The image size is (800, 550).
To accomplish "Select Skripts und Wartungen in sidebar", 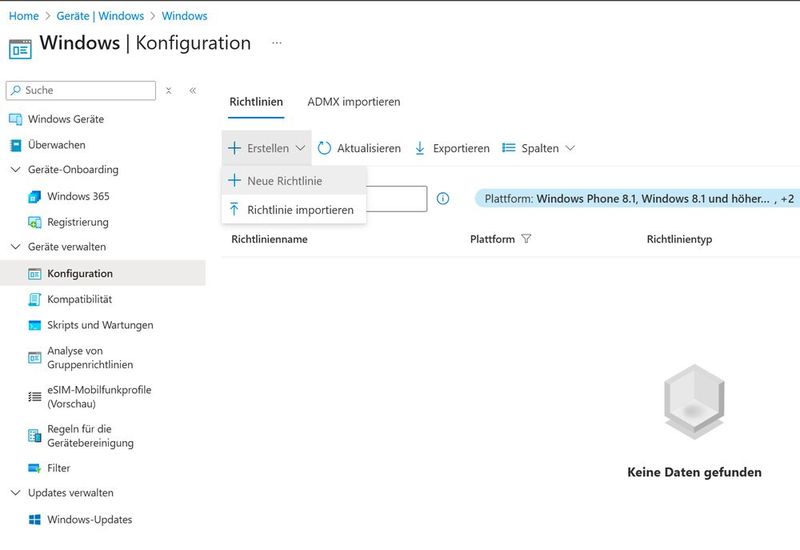I will pyautogui.click(x=100, y=326).
